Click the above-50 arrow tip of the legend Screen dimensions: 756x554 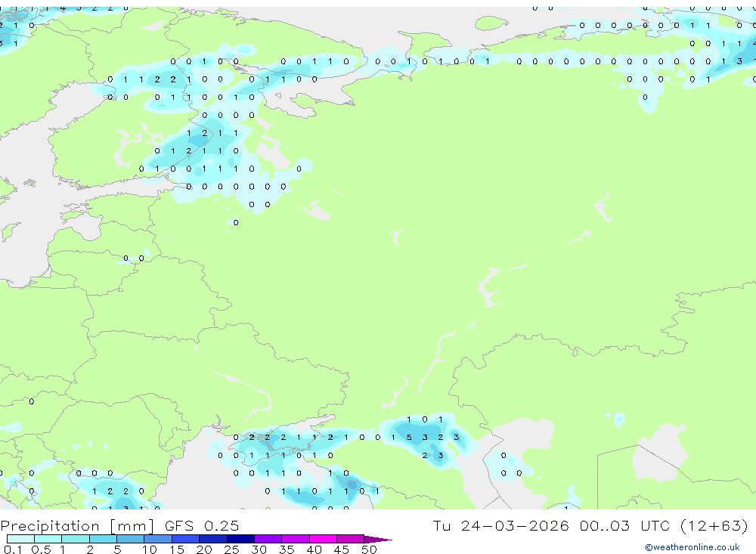click(378, 540)
